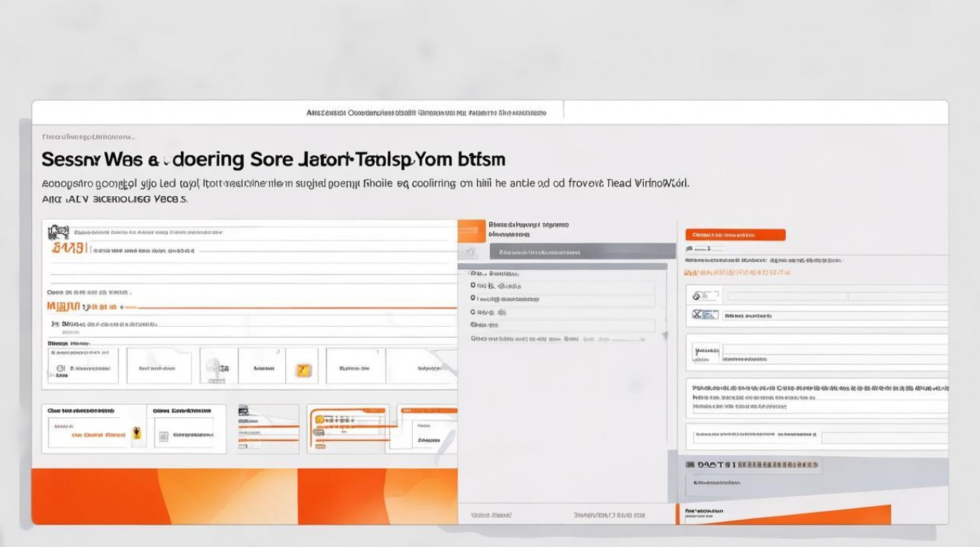
Task: Click the bold "DAST" text at bottom right
Action: click(x=712, y=464)
